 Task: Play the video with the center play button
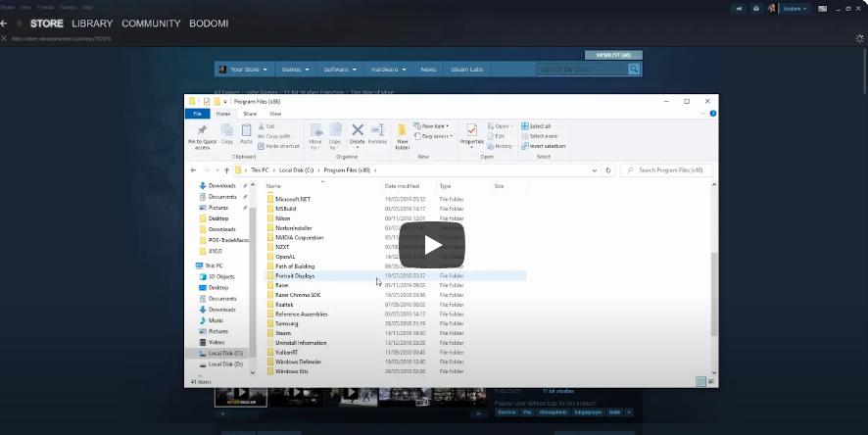coord(432,245)
